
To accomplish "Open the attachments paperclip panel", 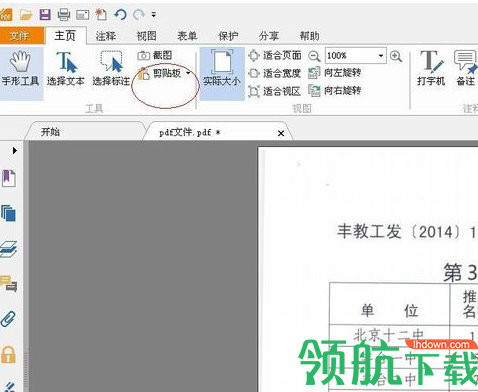I will [8, 319].
